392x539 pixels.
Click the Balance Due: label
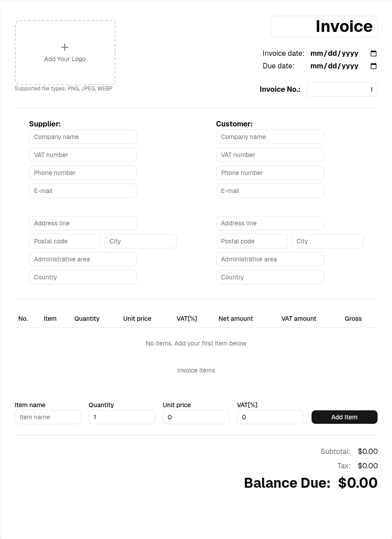point(287,483)
